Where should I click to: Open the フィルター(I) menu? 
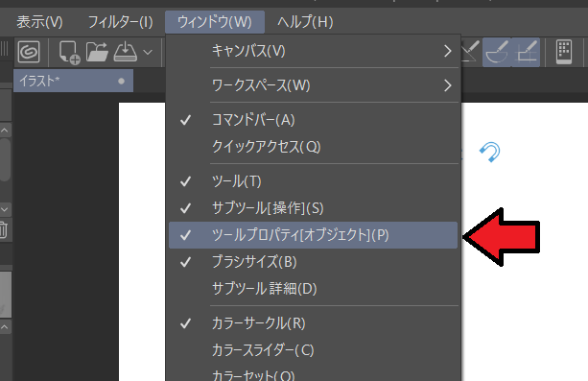pos(120,22)
